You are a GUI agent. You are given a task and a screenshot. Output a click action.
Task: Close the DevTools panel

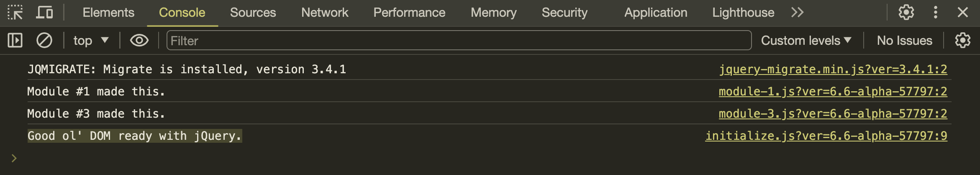tap(963, 13)
